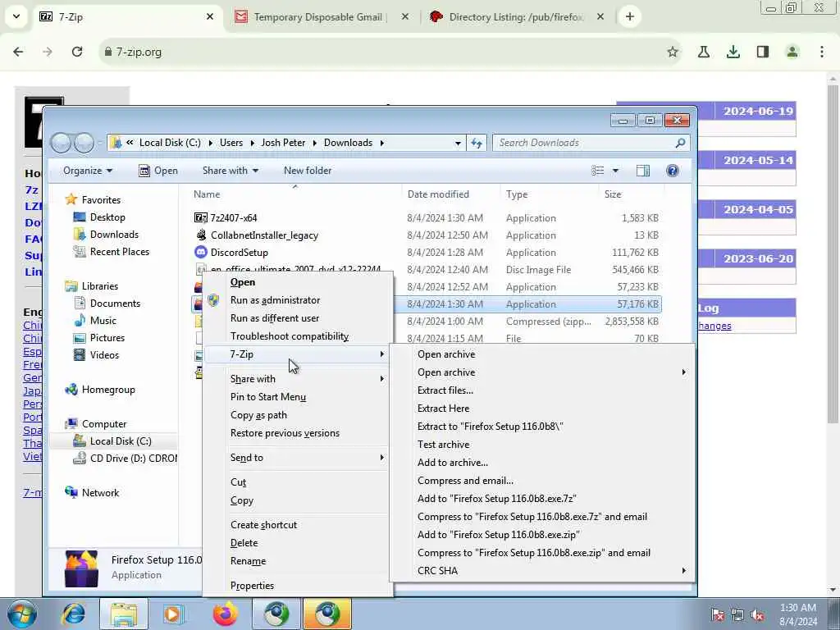Expand the Share with toolbar dropdown
Viewport: 840px width, 630px height.
(231, 171)
